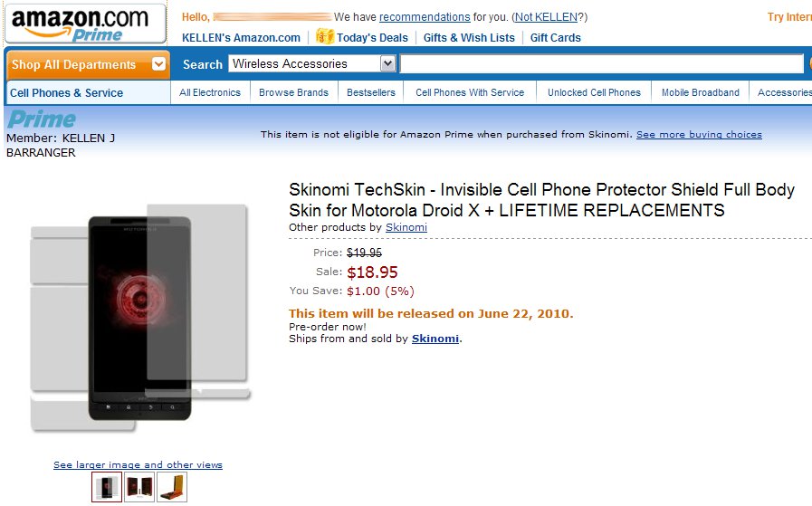Click See more buying choices link
The width and height of the screenshot is (812, 506).
pos(699,134)
